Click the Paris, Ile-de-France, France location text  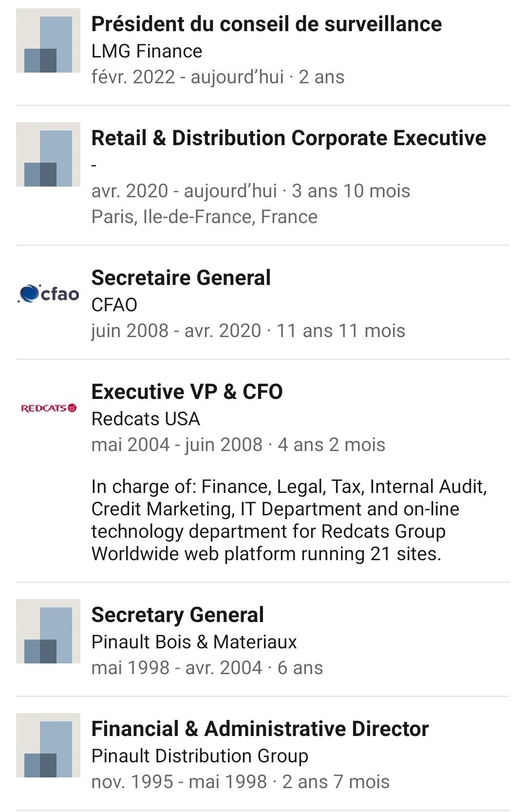pos(205,217)
